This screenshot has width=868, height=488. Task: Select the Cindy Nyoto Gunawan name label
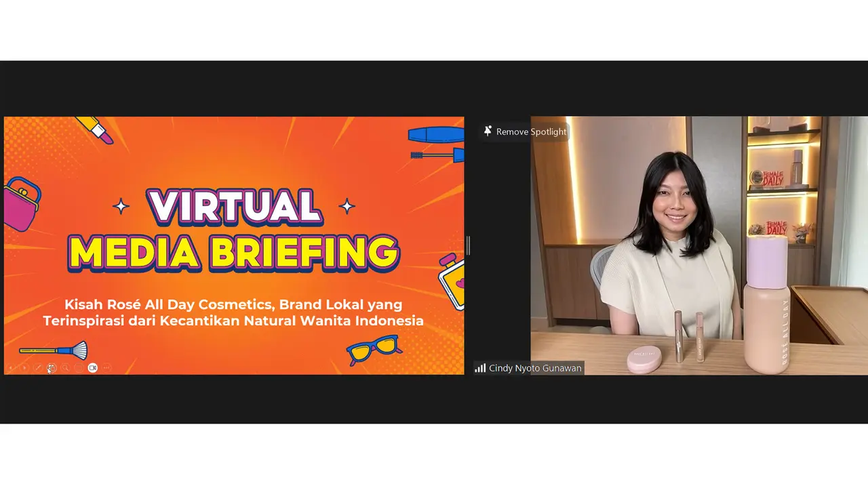click(536, 368)
